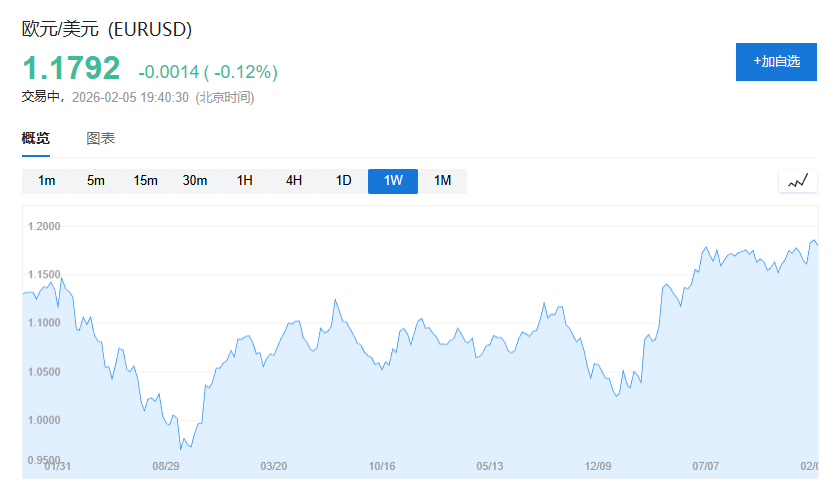Click the active 1W timeframe button
The image size is (836, 487).
393,181
